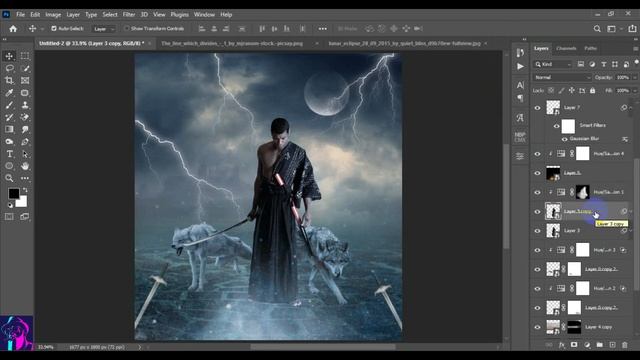
Task: Hide Layer 3 using eye icon
Action: (x=537, y=231)
